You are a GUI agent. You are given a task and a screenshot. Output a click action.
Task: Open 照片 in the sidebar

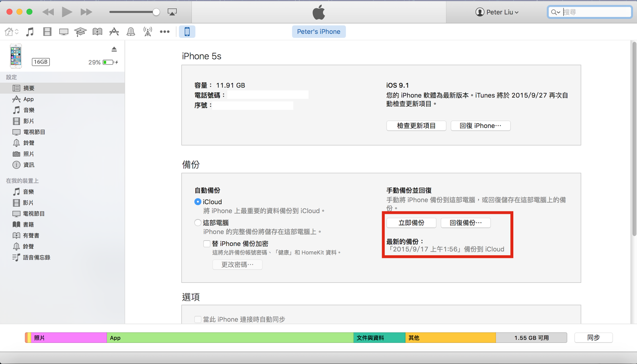(x=62, y=154)
